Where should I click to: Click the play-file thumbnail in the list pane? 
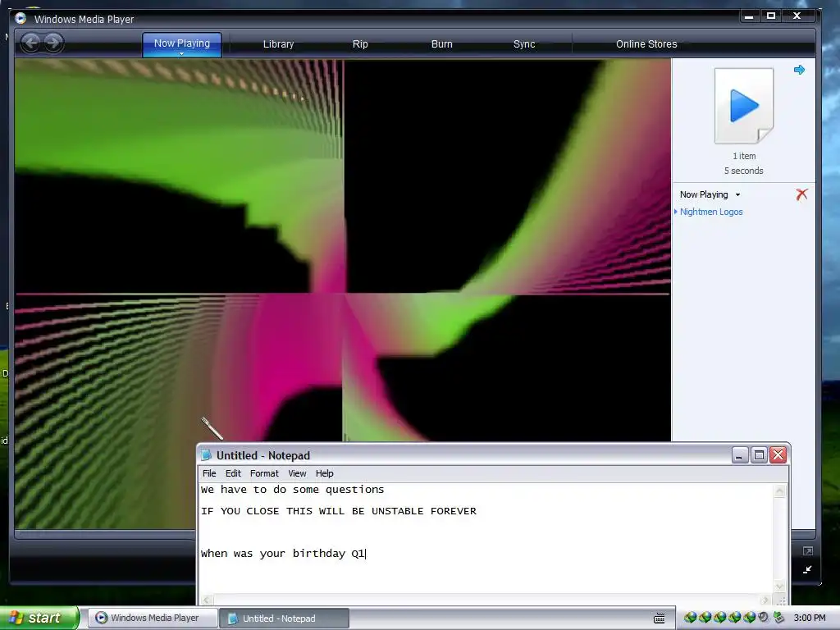pos(744,106)
